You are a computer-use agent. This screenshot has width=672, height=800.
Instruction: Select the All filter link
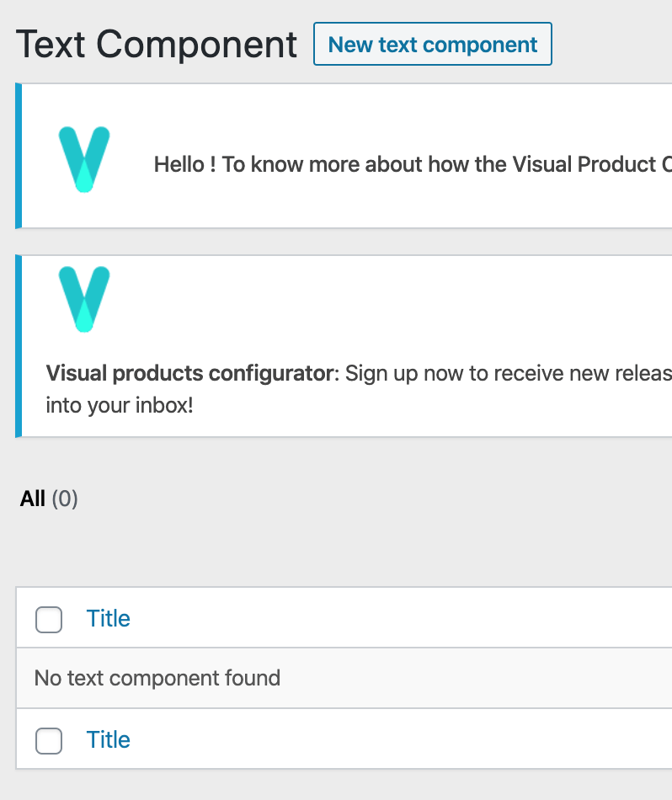(x=33, y=499)
